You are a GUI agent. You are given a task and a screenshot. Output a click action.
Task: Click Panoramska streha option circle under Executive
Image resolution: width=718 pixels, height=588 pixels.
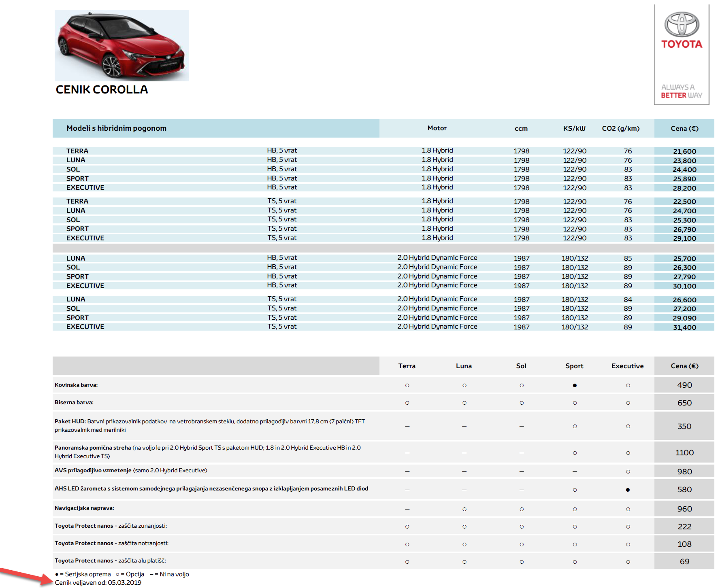pyautogui.click(x=628, y=453)
